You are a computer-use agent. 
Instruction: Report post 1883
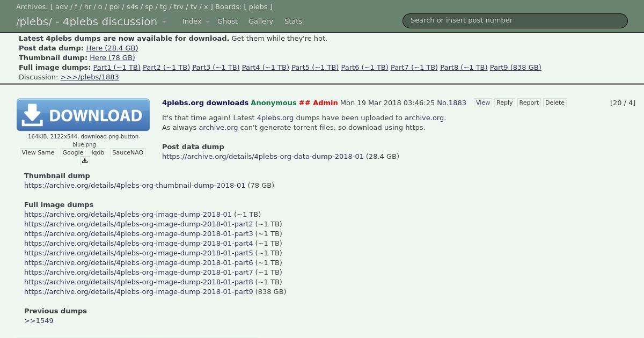[529, 103]
